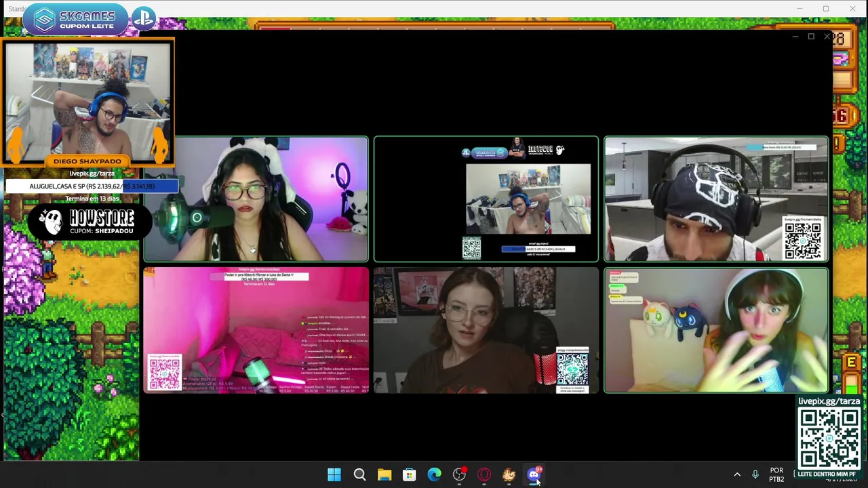This screenshot has width=868, height=488.
Task: Click the microphone tray icon
Action: pos(755,475)
